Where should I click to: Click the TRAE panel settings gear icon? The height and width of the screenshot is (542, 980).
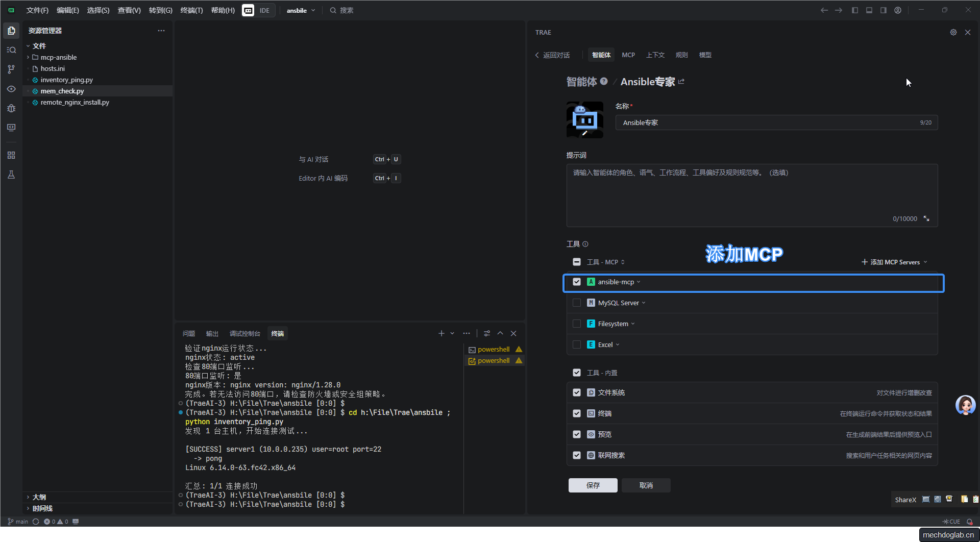(x=953, y=32)
